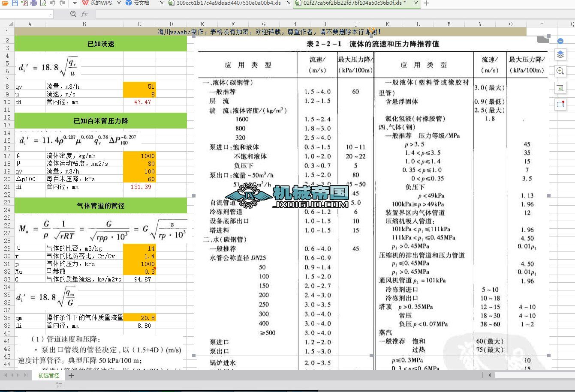This screenshot has height=392, width=575.
Task: Click the Name Box field
Action: pos(24,14)
